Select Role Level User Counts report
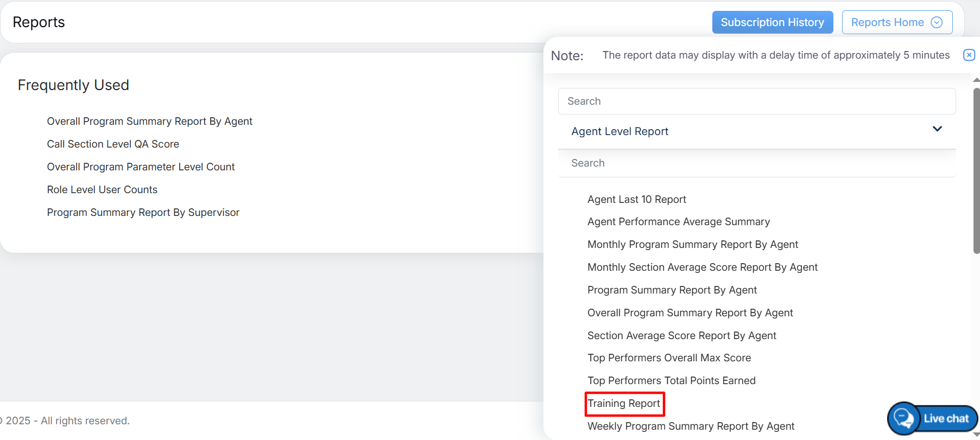The width and height of the screenshot is (980, 440). (x=102, y=190)
